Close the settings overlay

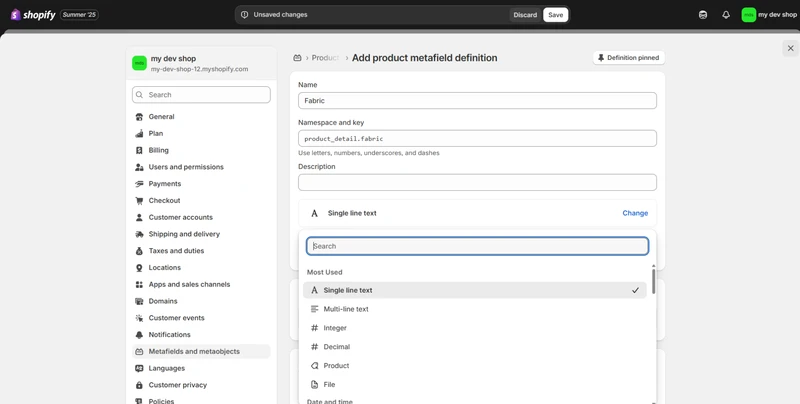point(790,48)
